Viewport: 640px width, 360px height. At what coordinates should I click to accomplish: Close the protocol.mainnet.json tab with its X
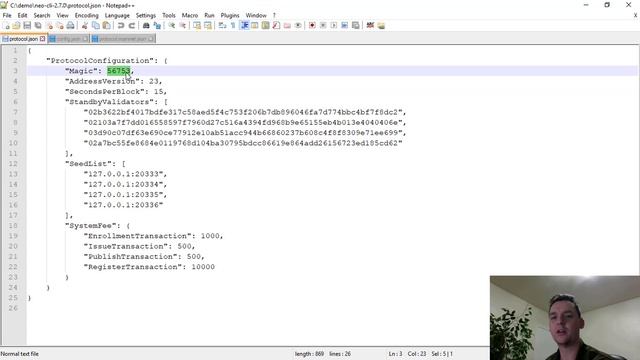[x=151, y=39]
